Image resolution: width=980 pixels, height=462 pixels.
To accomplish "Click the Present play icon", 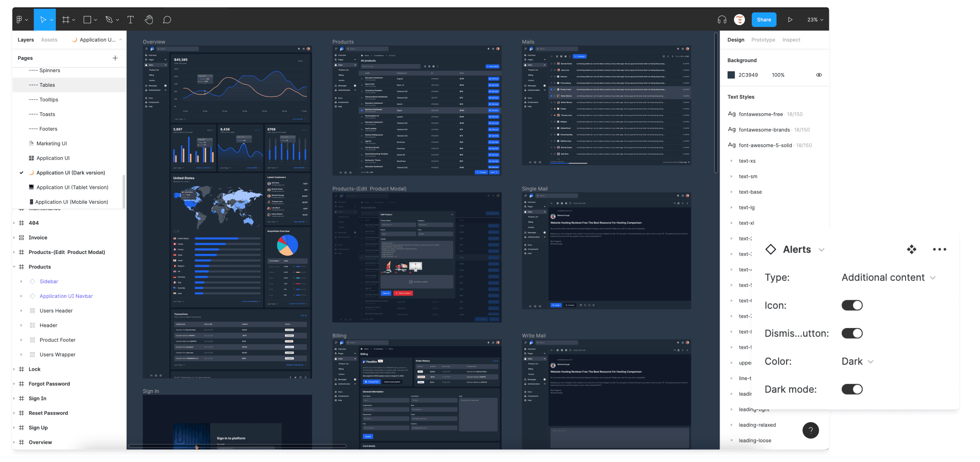I will coord(790,20).
